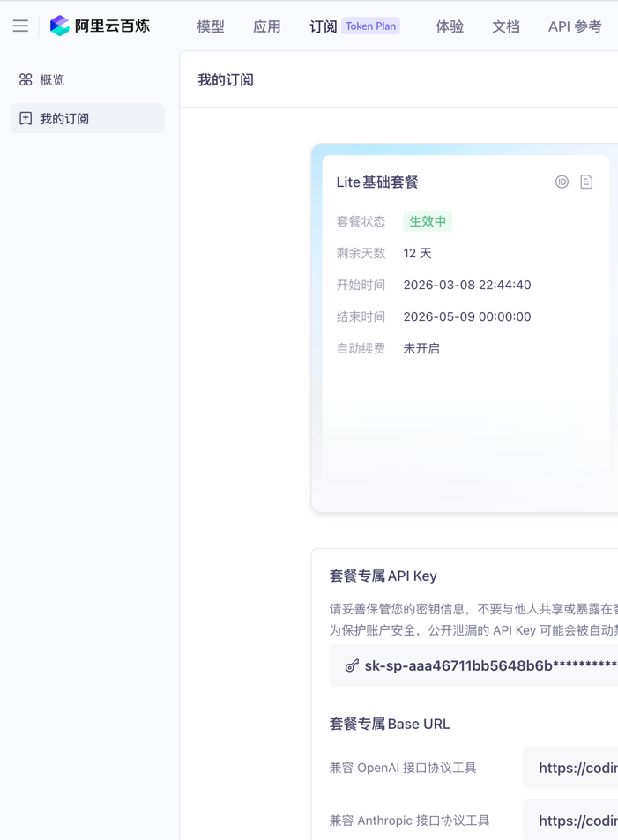The image size is (618, 840).
Task: Click the 概览 grid icon in sidebar
Action: coord(26,79)
